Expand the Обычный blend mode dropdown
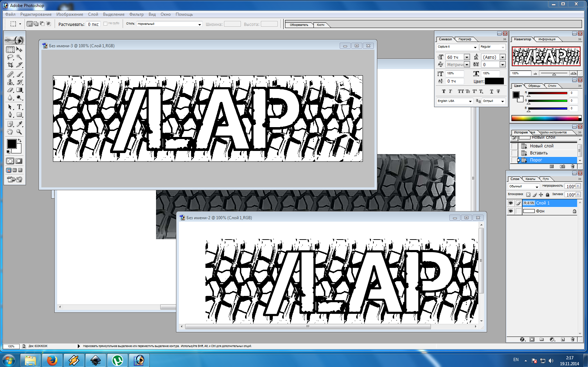This screenshot has height=367, width=588. 536,187
